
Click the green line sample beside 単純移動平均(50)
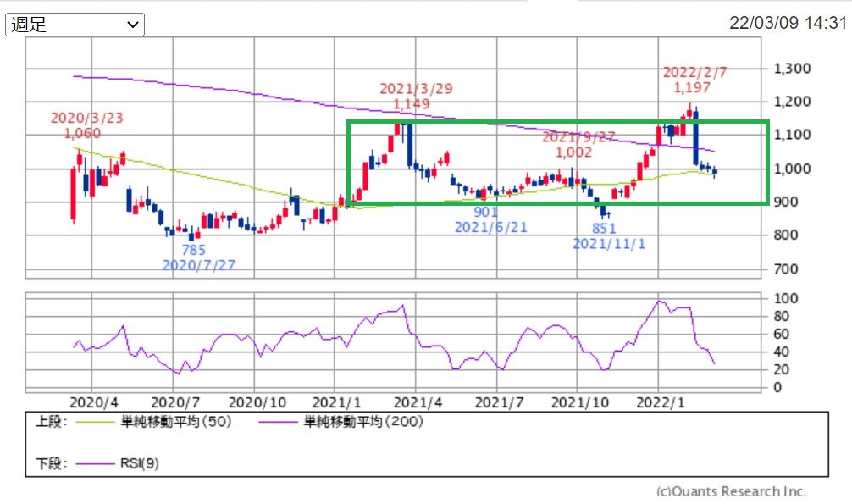[x=95, y=422]
